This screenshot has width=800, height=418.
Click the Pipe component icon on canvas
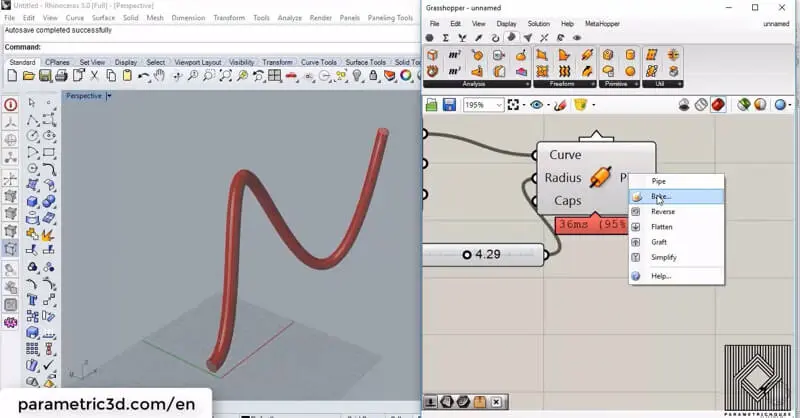point(600,178)
